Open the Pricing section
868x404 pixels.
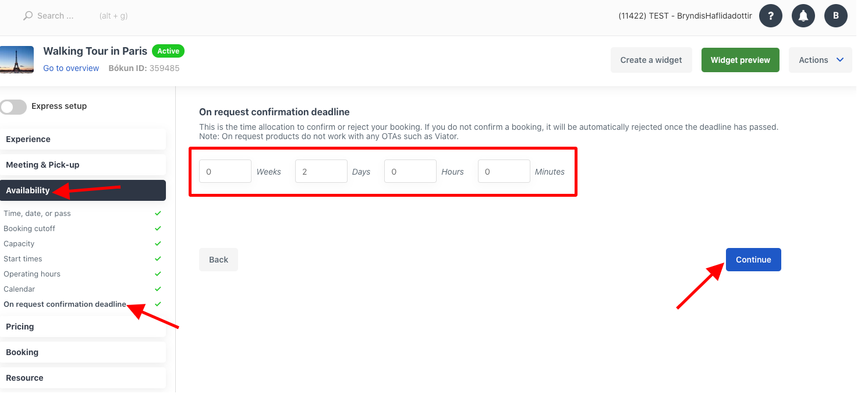pos(83,327)
